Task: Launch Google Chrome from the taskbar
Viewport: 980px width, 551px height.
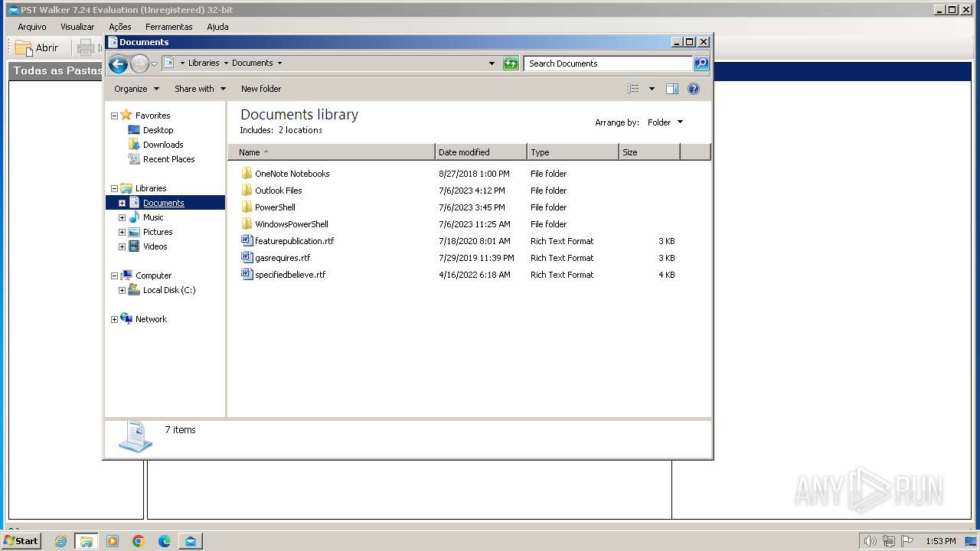Action: (x=139, y=541)
